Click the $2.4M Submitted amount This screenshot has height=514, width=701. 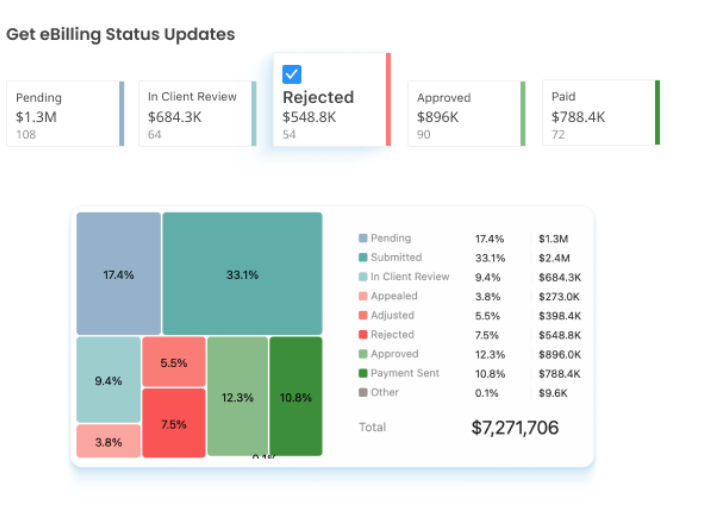pyautogui.click(x=554, y=258)
